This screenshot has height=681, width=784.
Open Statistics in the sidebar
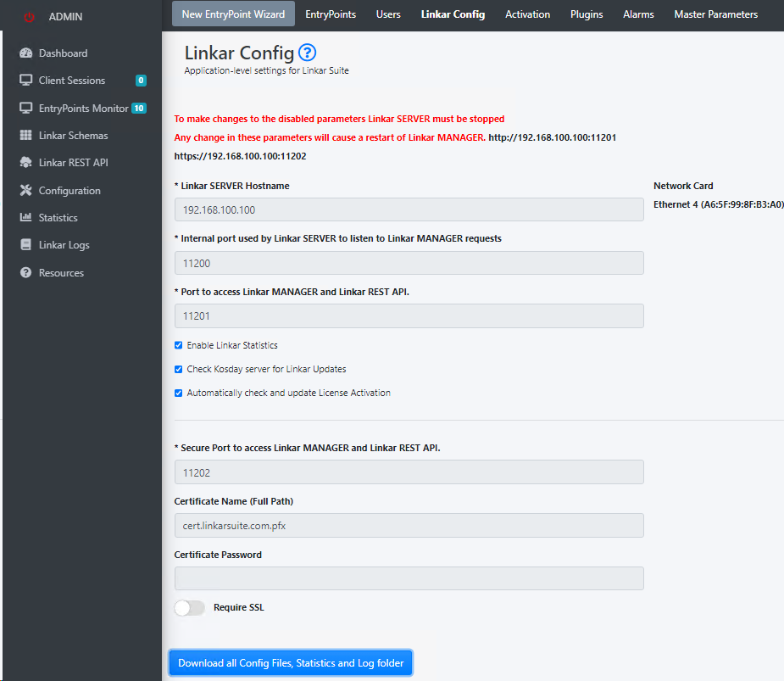[58, 217]
